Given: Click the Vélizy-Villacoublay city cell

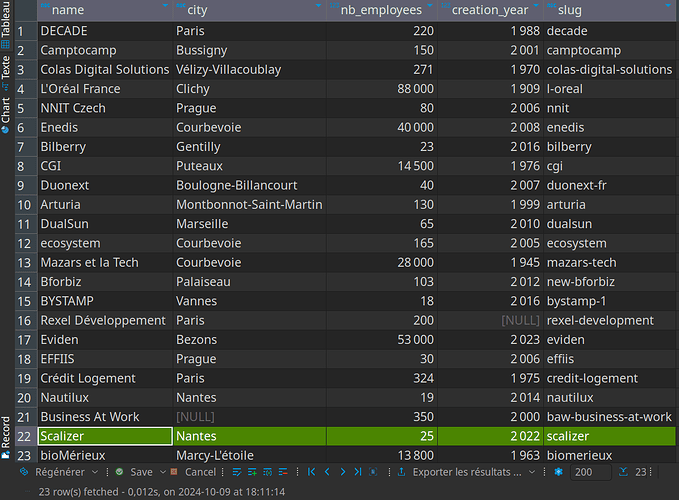Looking at the screenshot, I should pos(250,70).
